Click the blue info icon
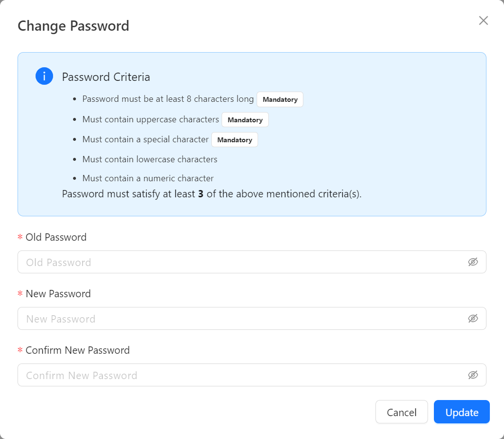 tap(44, 76)
